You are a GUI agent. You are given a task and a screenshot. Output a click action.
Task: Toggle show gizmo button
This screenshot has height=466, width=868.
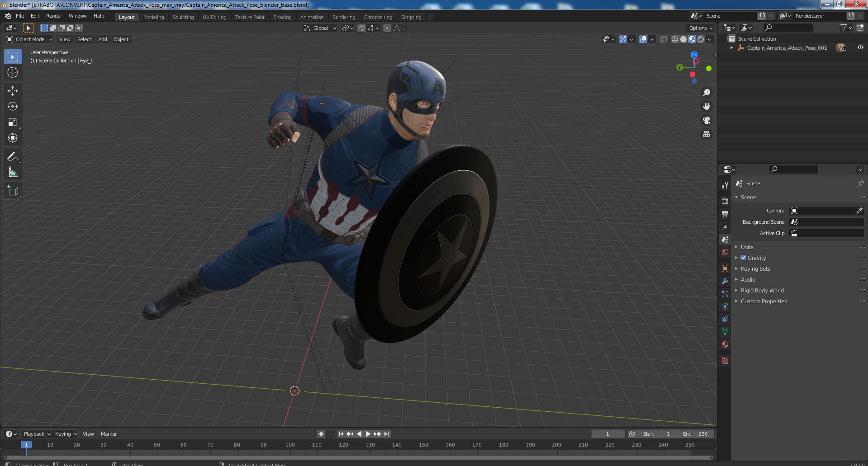pos(623,39)
